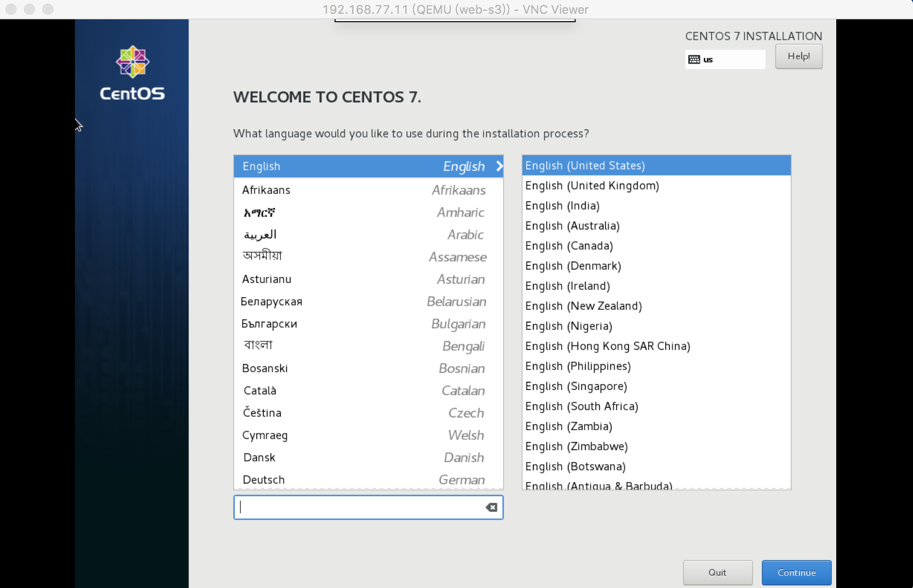
Task: Click the keyboard layout icon
Action: (694, 59)
